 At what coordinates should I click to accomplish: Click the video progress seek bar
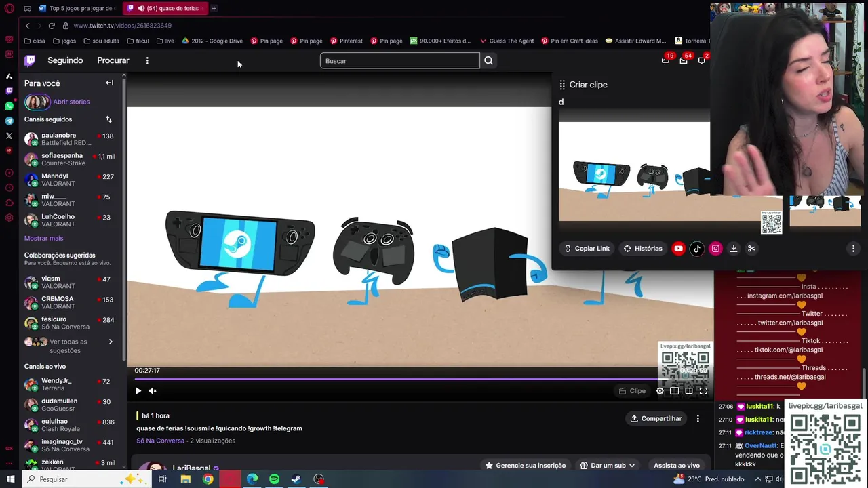[x=420, y=379]
